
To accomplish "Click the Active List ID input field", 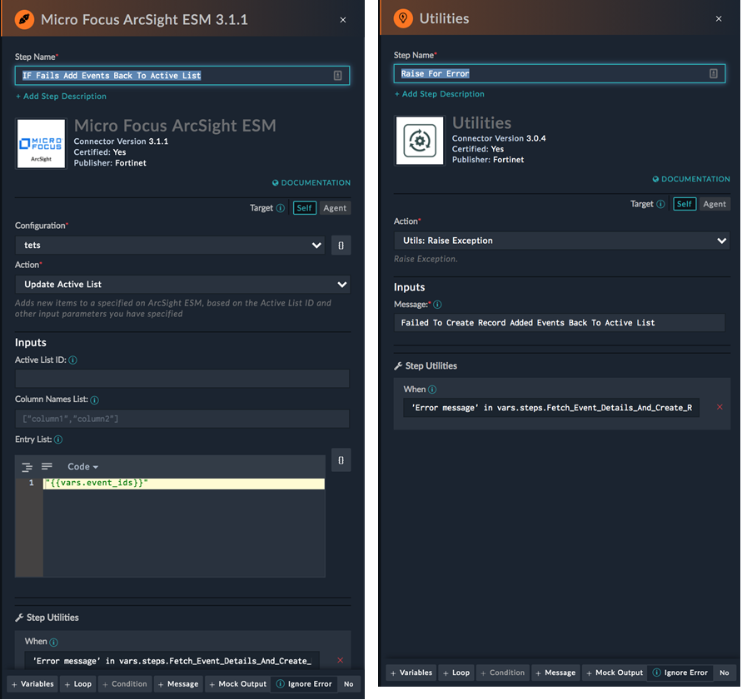I will [x=182, y=379].
